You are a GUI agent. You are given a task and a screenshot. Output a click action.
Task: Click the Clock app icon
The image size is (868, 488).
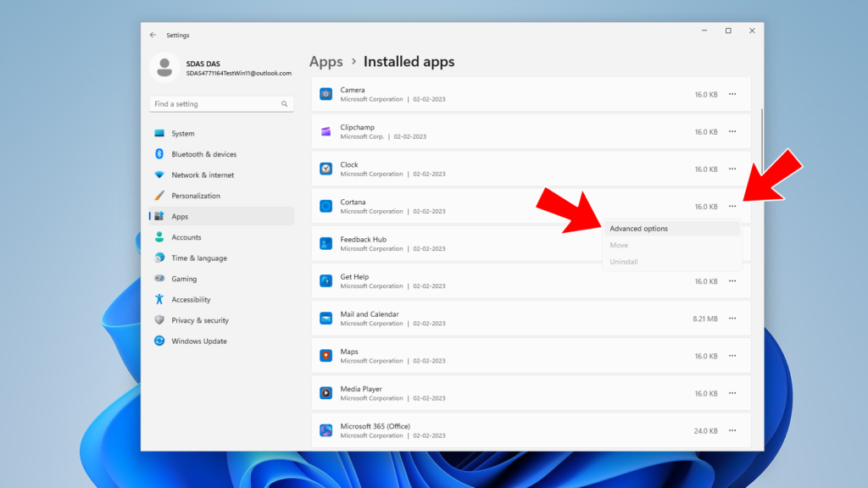pyautogui.click(x=326, y=169)
